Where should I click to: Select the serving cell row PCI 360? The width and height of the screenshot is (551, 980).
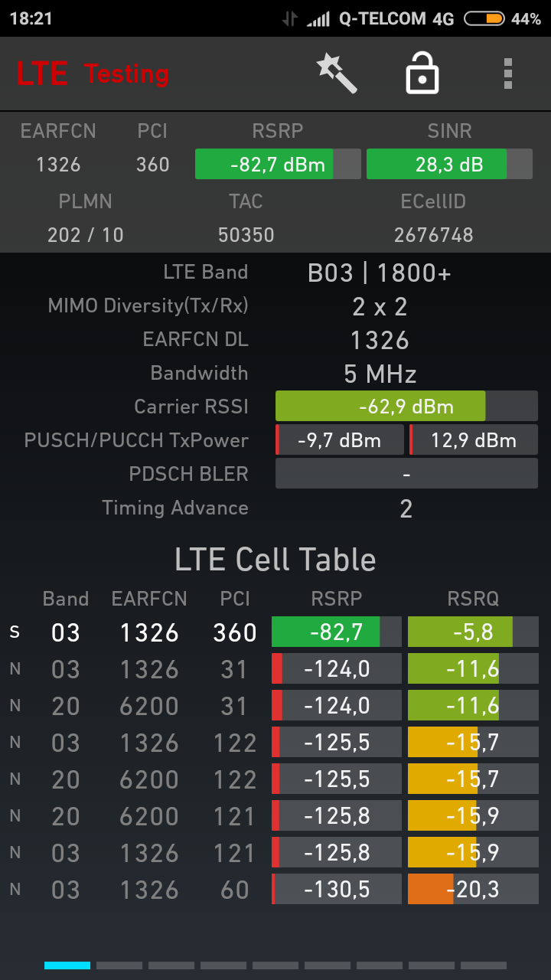click(234, 632)
